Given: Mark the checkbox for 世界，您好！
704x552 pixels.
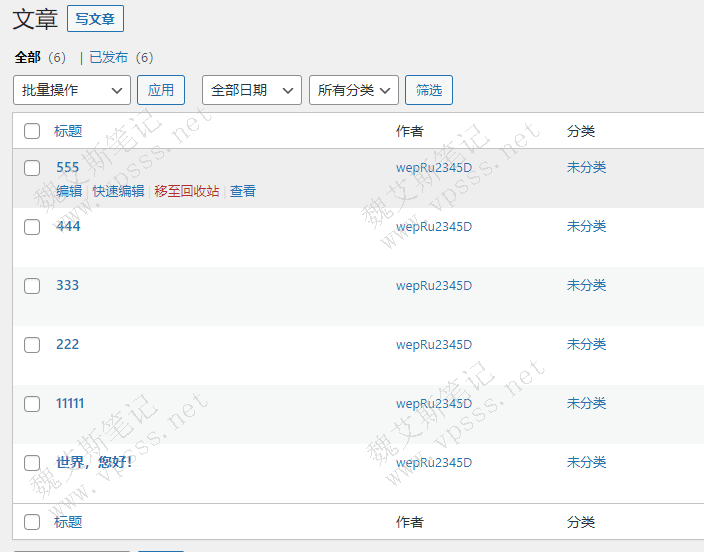Looking at the screenshot, I should (x=32, y=463).
